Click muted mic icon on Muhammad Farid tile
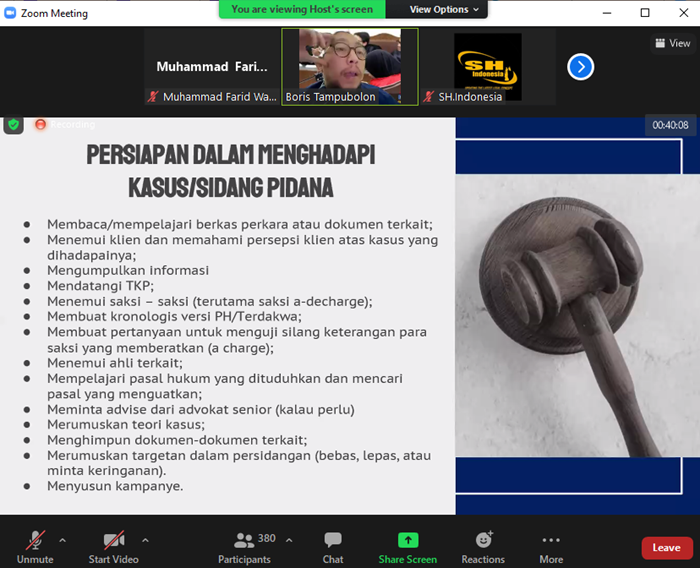 [x=153, y=96]
